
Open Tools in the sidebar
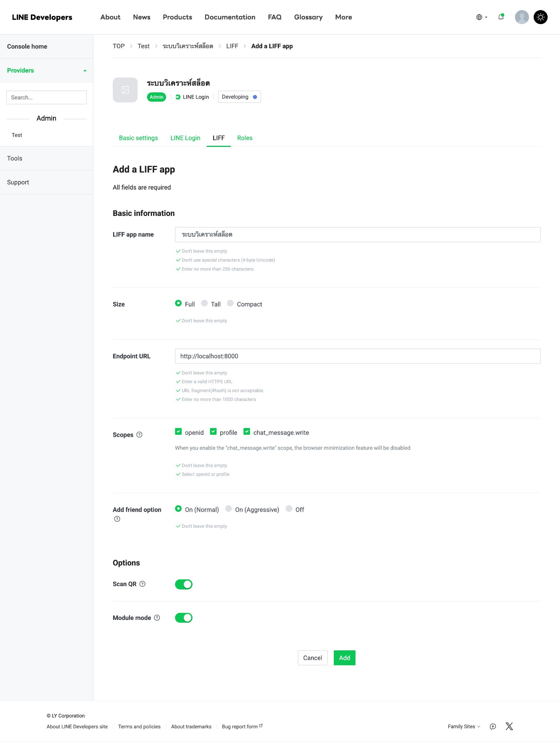(x=46, y=158)
